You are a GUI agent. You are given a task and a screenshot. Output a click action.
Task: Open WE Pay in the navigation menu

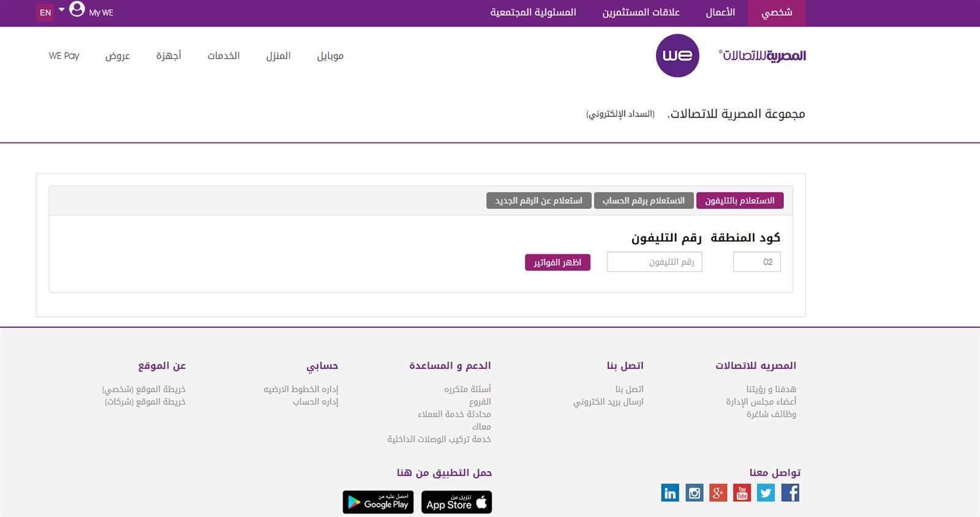point(64,56)
